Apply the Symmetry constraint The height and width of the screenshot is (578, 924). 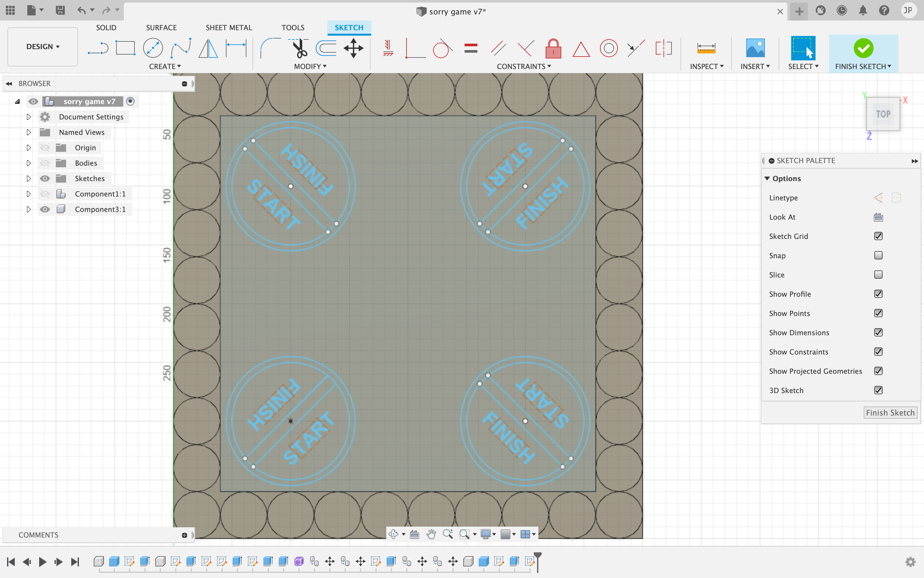click(663, 48)
